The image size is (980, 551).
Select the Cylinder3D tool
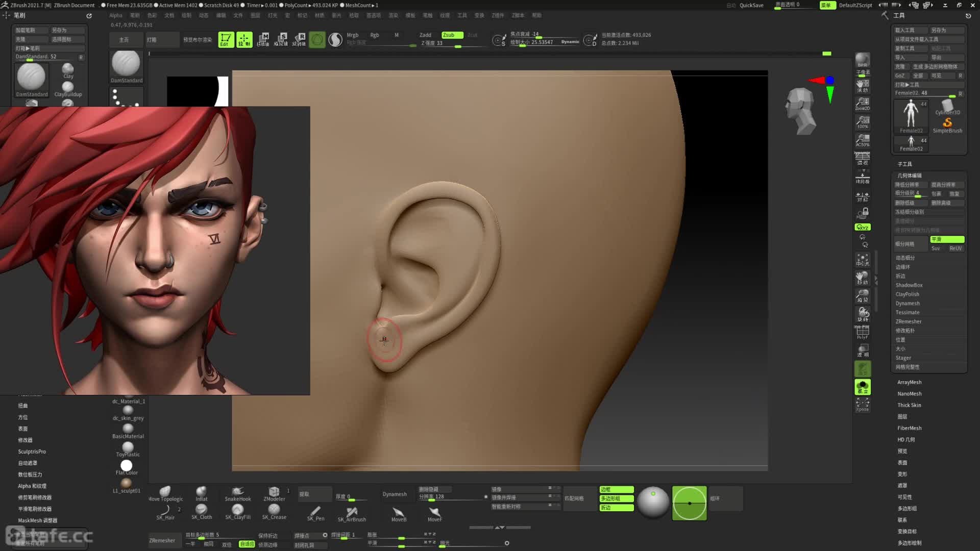click(947, 107)
